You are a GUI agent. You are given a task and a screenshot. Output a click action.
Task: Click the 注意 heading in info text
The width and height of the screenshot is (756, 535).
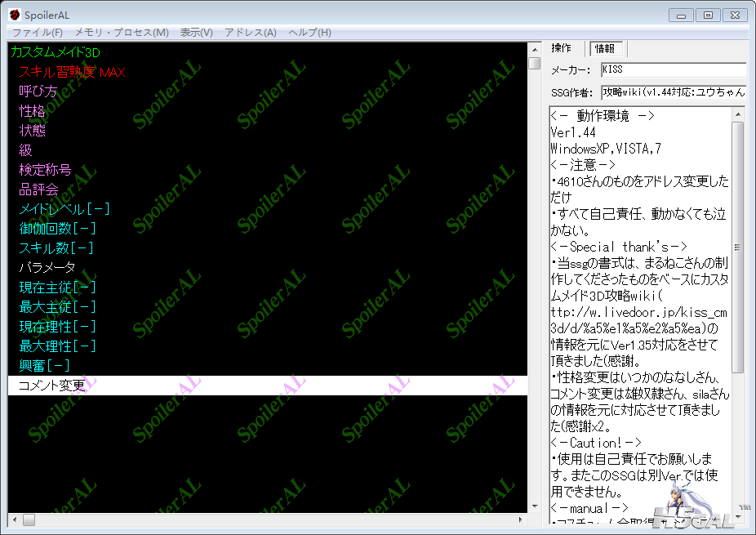584,165
